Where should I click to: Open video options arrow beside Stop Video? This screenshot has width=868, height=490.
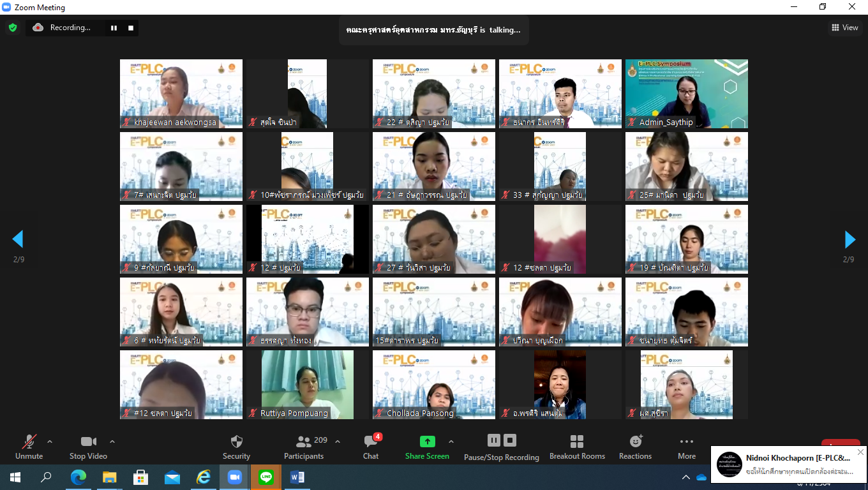click(x=112, y=442)
